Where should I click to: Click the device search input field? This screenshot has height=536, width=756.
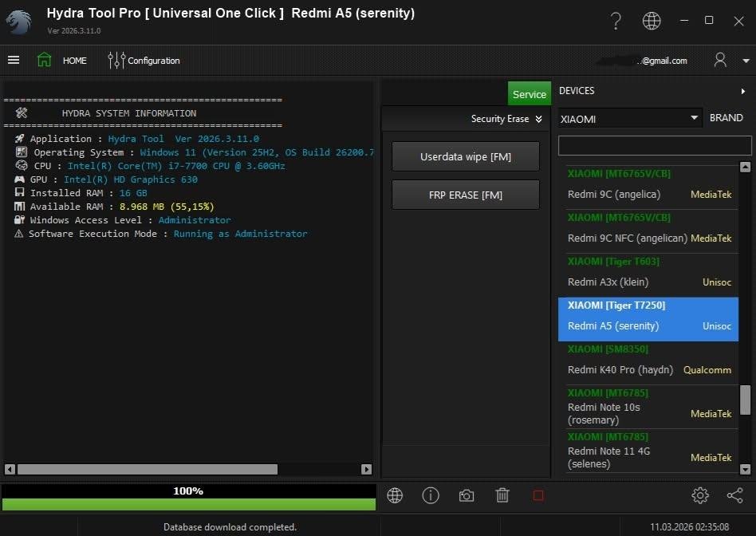click(x=655, y=146)
